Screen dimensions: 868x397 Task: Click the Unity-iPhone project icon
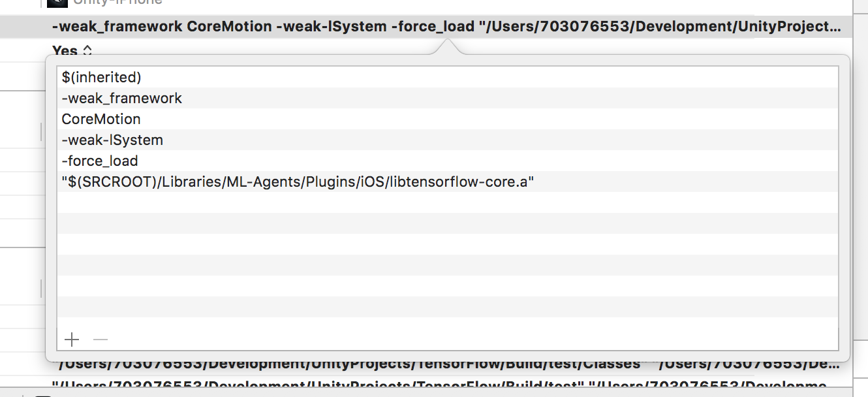point(57,3)
